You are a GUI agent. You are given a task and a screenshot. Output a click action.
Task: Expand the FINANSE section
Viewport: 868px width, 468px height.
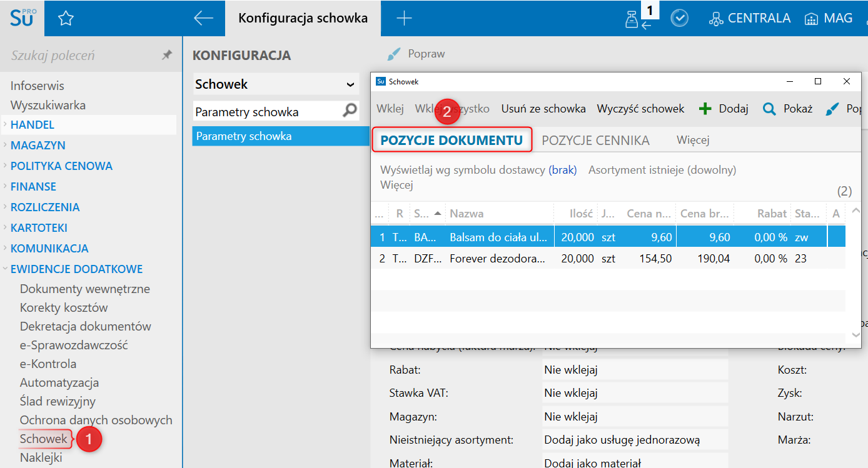pyautogui.click(x=5, y=186)
